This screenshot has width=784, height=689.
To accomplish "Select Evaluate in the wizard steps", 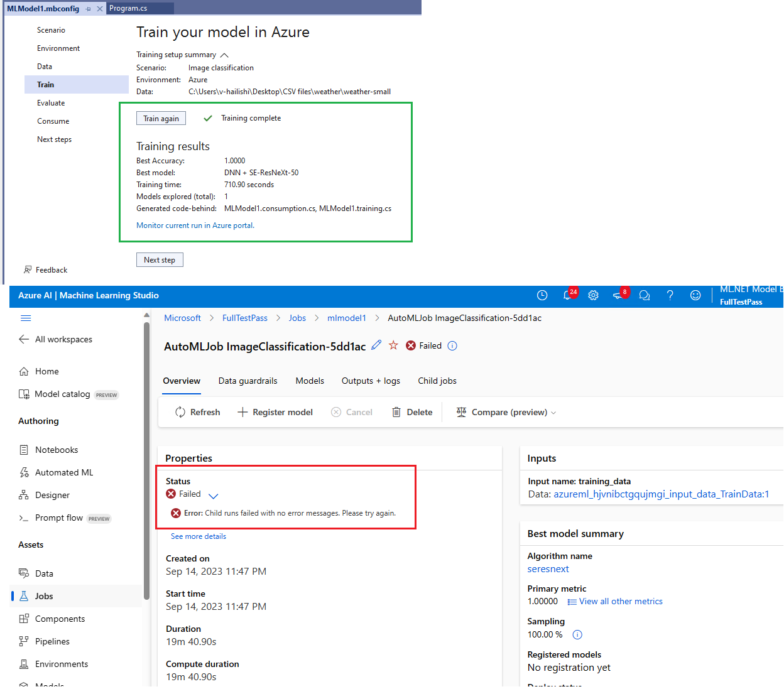I will 50,102.
